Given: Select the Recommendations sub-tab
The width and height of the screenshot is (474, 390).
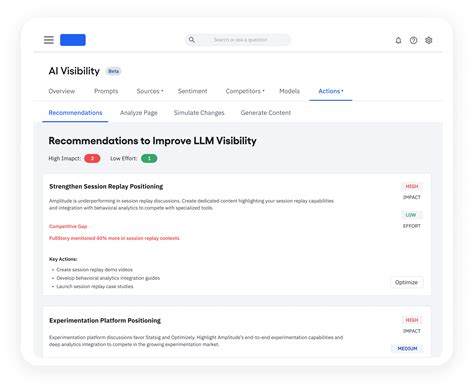Looking at the screenshot, I should coord(75,113).
